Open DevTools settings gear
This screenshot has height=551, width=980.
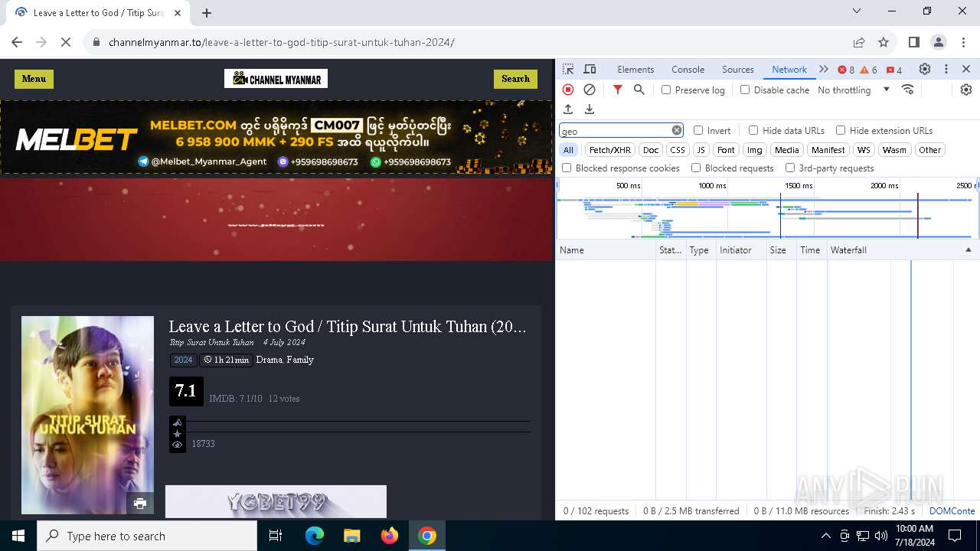click(x=925, y=69)
